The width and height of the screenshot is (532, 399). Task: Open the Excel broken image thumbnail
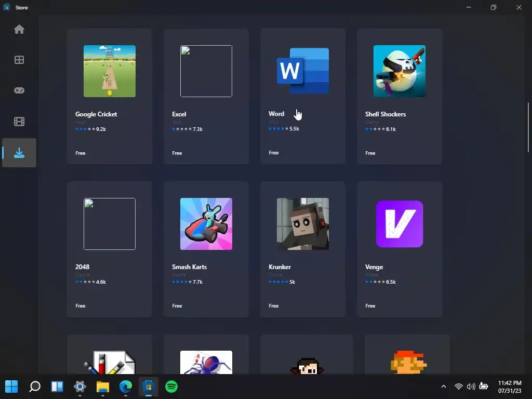[x=206, y=71]
